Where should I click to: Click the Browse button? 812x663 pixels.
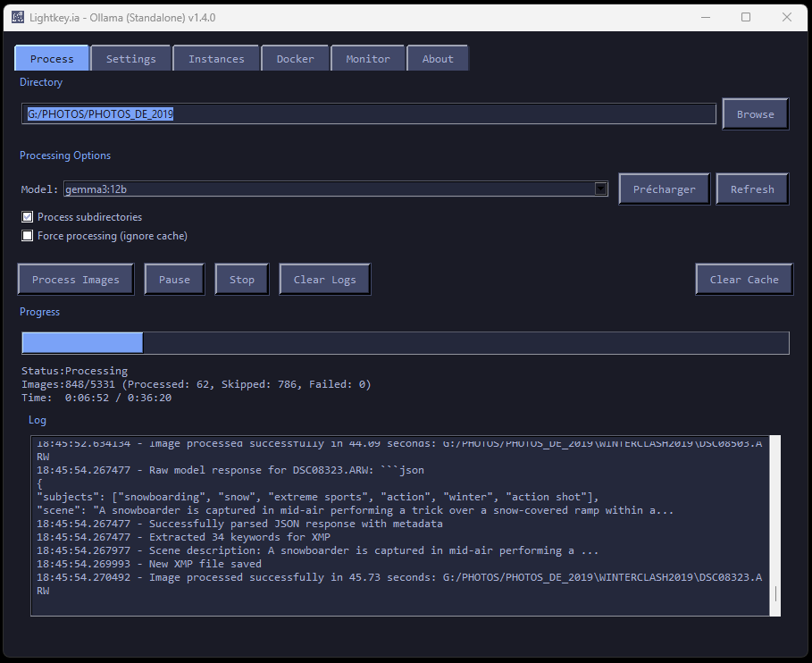[x=756, y=114]
